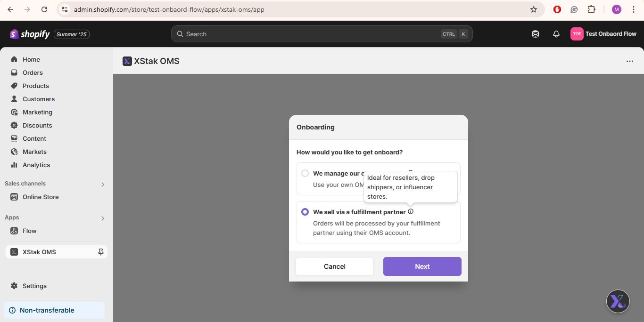The image size is (644, 322).
Task: Reload the page
Action: 44,9
